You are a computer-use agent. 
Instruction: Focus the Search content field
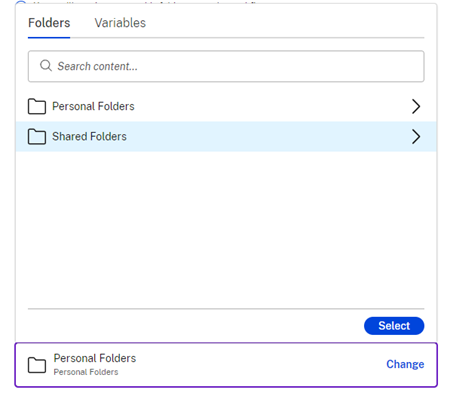coord(226,66)
